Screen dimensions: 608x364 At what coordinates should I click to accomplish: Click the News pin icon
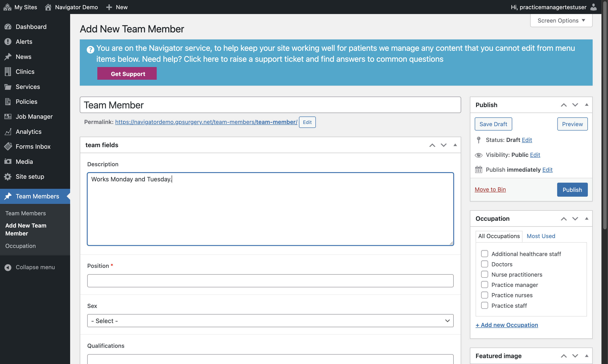click(x=8, y=57)
